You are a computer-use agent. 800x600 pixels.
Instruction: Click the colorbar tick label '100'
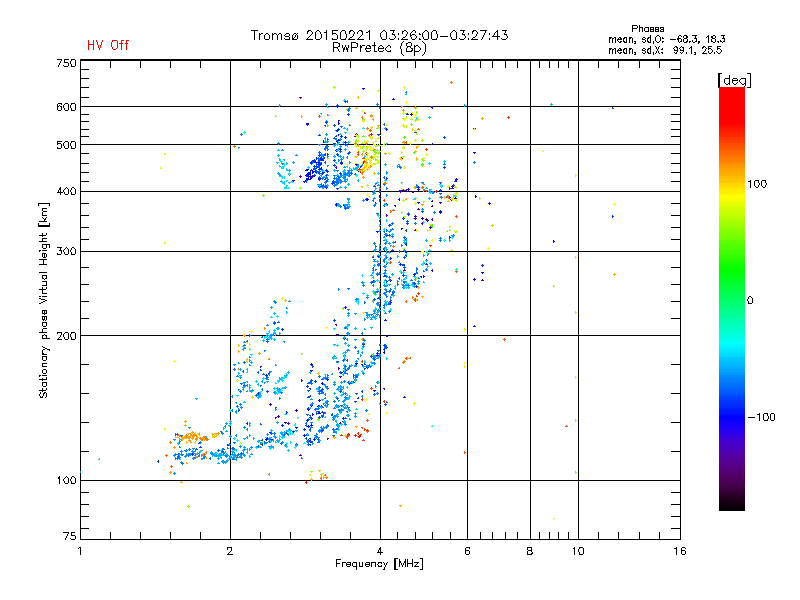coord(757,184)
